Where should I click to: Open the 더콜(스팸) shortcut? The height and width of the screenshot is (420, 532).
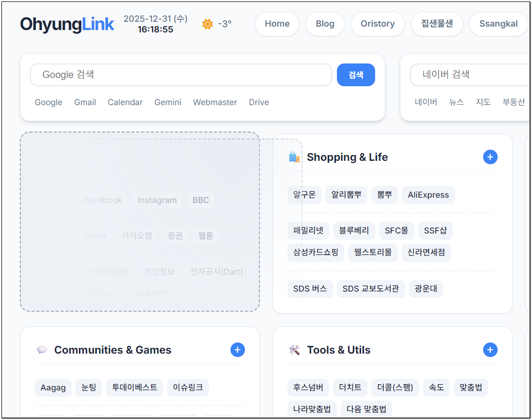pos(395,388)
